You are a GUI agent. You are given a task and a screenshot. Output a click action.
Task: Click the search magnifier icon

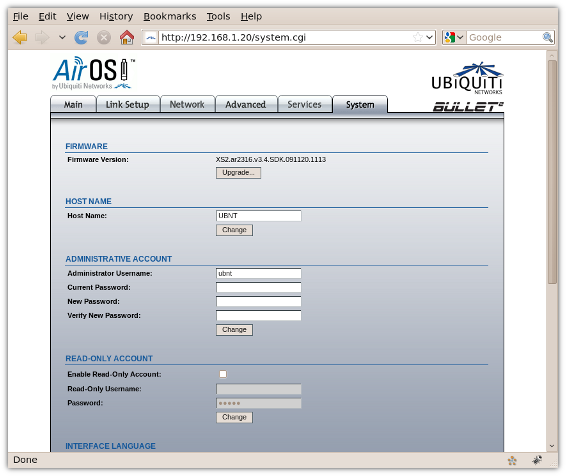547,37
